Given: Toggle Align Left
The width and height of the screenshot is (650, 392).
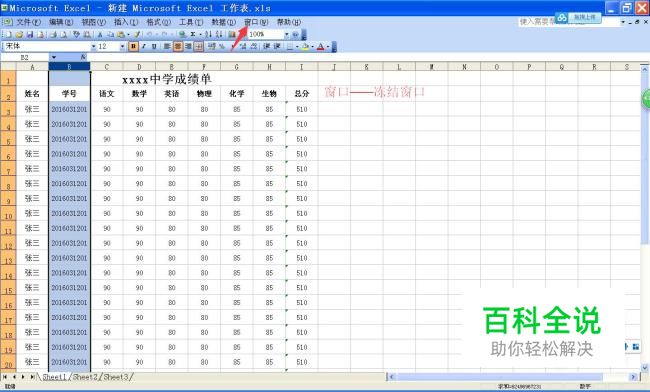Looking at the screenshot, I should pos(167,46).
